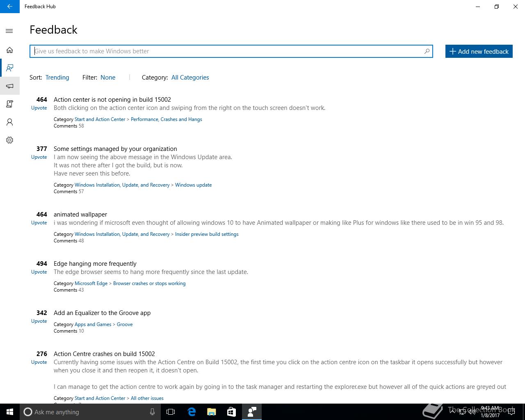Open Task View from the taskbar
525x420 pixels.
point(171,412)
